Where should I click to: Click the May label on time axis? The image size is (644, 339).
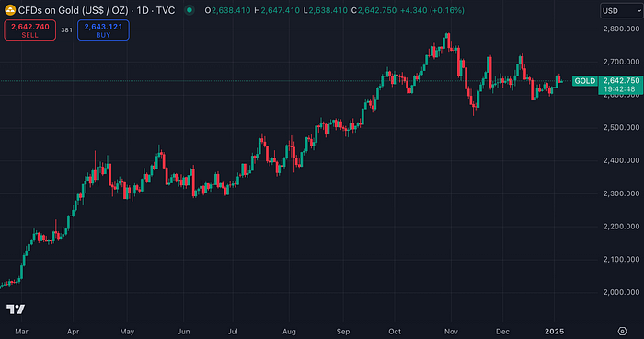click(x=127, y=332)
